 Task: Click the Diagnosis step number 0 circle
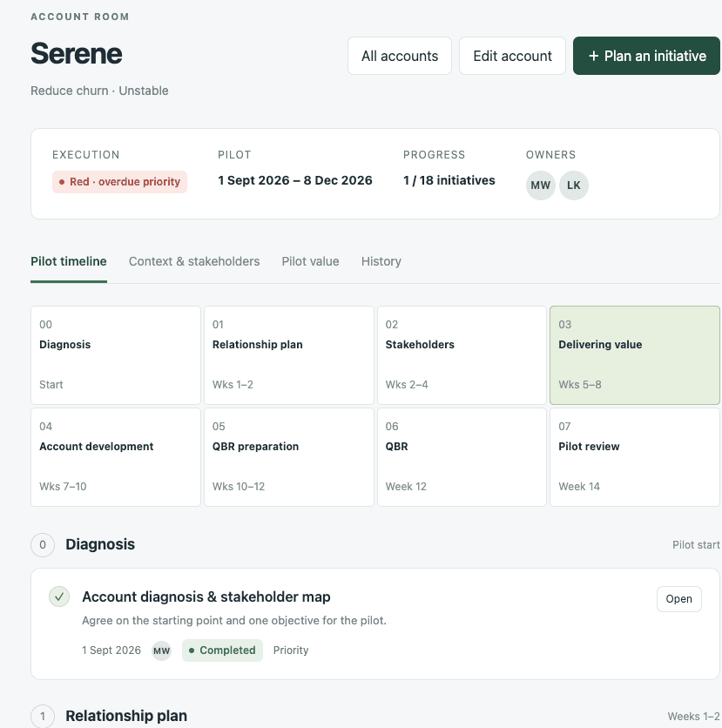click(x=43, y=544)
